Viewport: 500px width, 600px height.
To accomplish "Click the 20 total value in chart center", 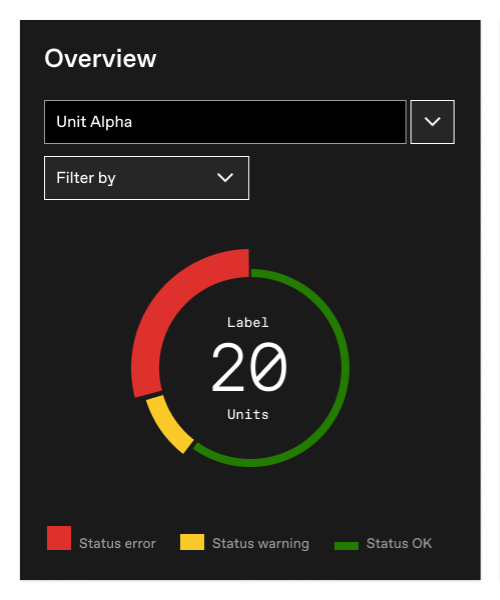I will tap(249, 367).
